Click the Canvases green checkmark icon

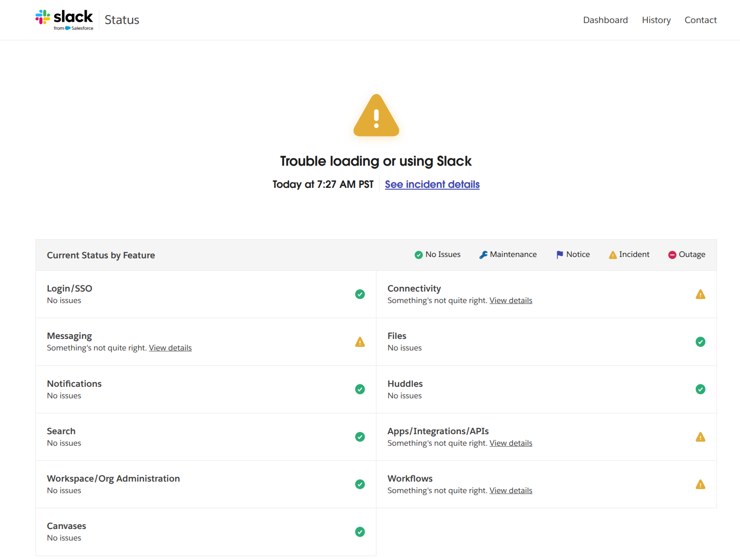[x=360, y=532]
